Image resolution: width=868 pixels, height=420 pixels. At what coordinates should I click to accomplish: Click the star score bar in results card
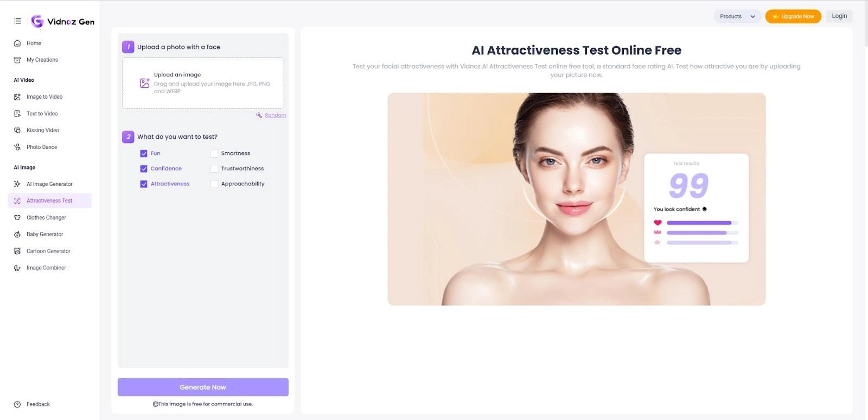pyautogui.click(x=702, y=242)
